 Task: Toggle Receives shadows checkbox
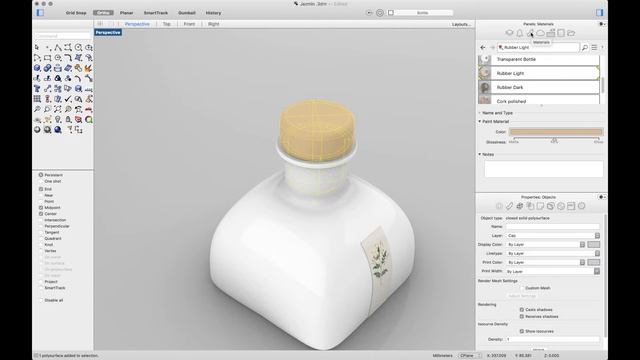(x=522, y=316)
